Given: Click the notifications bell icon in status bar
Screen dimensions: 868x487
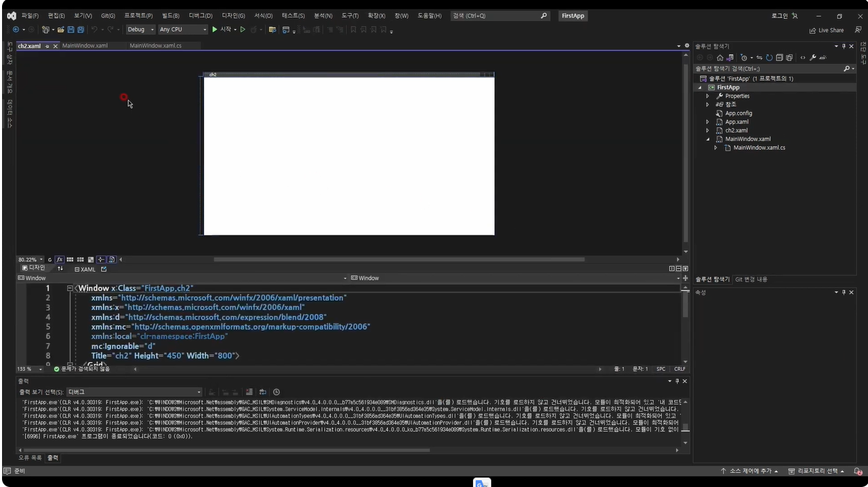Looking at the screenshot, I should (x=858, y=471).
